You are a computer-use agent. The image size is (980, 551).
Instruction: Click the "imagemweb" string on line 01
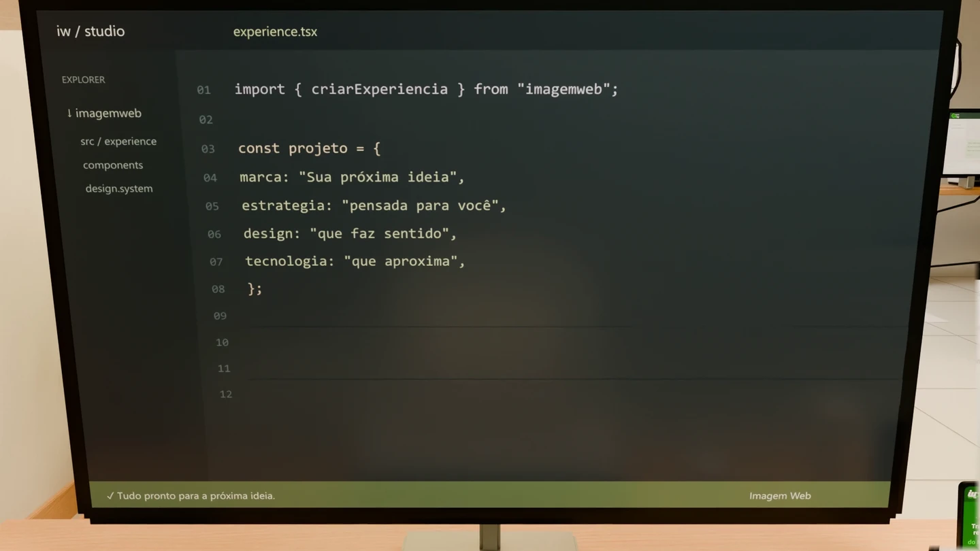563,89
